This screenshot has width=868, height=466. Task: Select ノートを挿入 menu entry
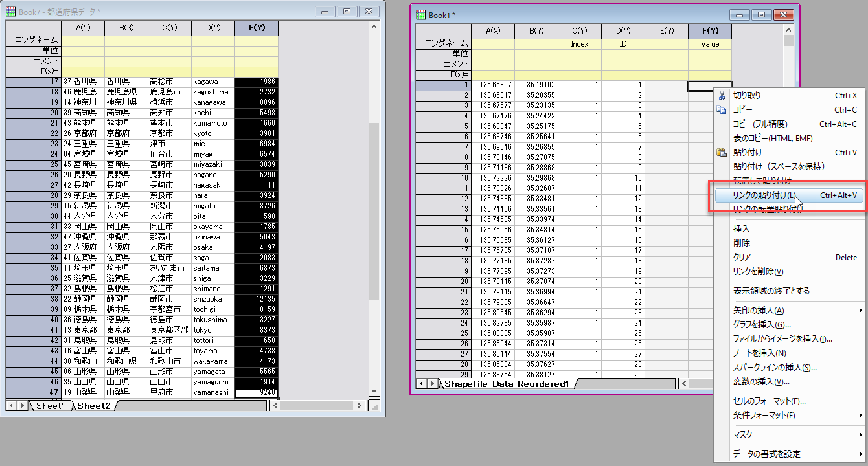pos(789,353)
